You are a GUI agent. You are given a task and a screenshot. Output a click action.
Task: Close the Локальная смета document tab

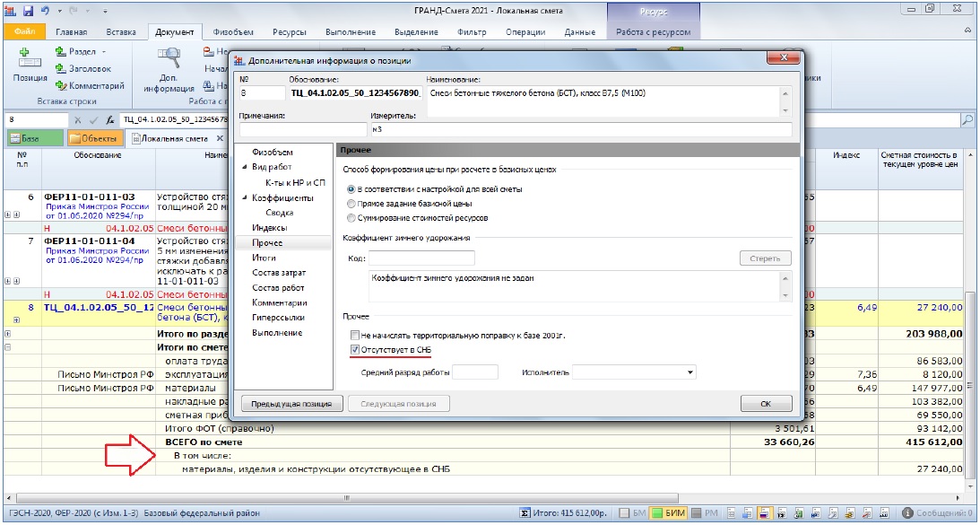tap(220, 138)
